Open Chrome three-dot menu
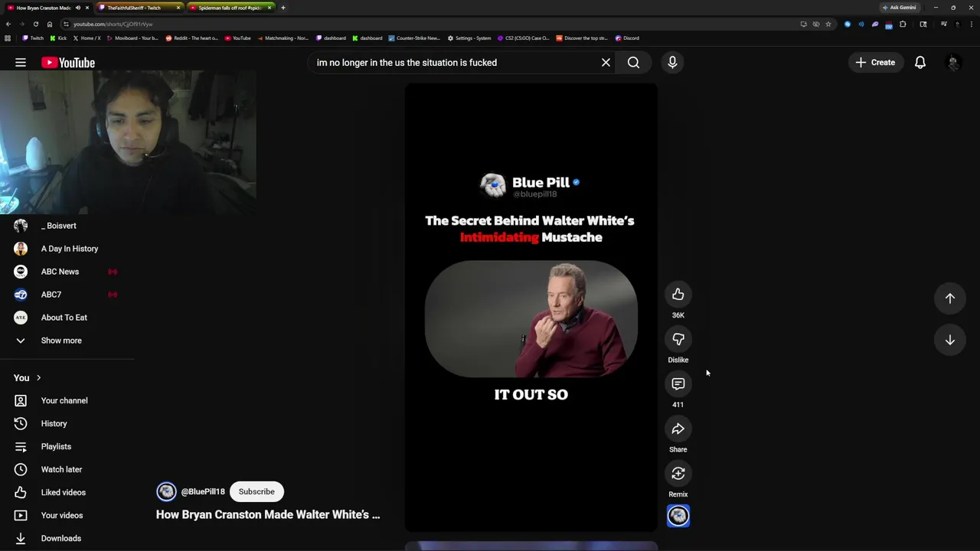Image resolution: width=980 pixels, height=551 pixels. [971, 24]
